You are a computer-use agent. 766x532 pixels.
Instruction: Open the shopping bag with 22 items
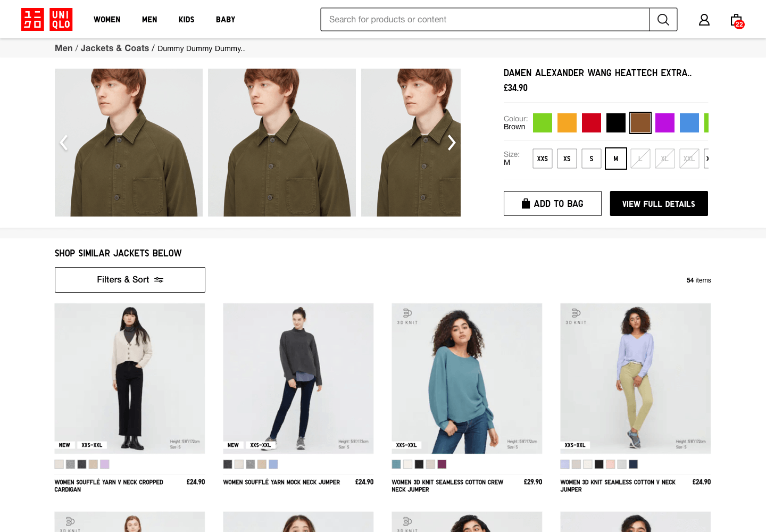point(737,21)
